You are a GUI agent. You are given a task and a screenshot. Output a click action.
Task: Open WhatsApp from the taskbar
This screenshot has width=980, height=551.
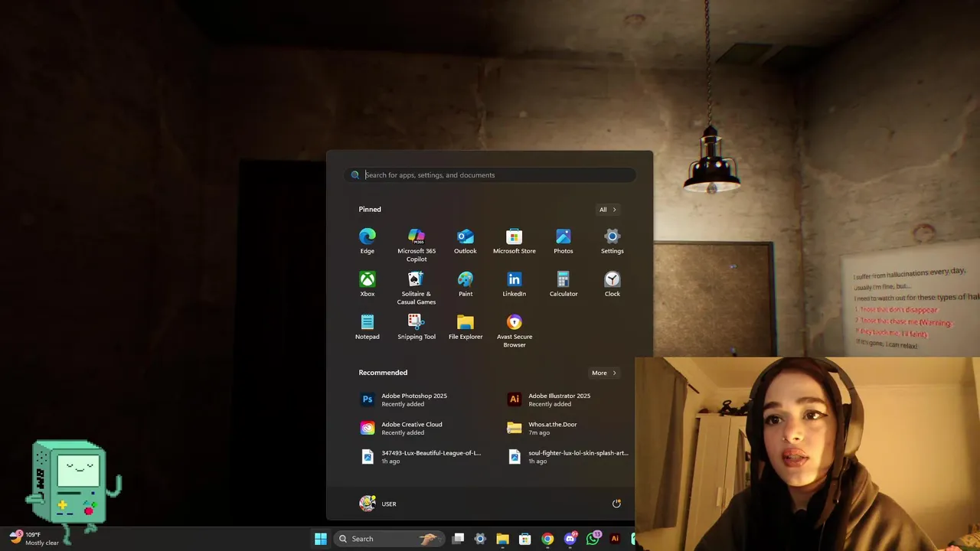click(593, 539)
